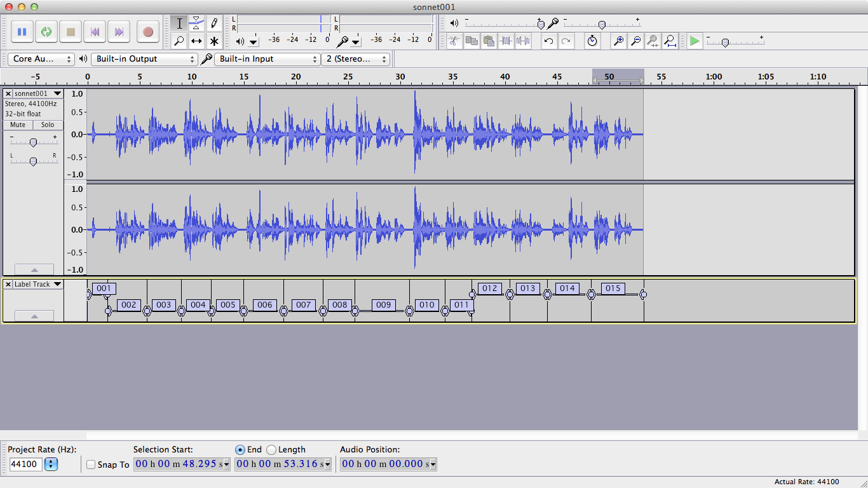This screenshot has width=868, height=488.
Task: Open input meter dropdown arrow
Action: (x=356, y=42)
